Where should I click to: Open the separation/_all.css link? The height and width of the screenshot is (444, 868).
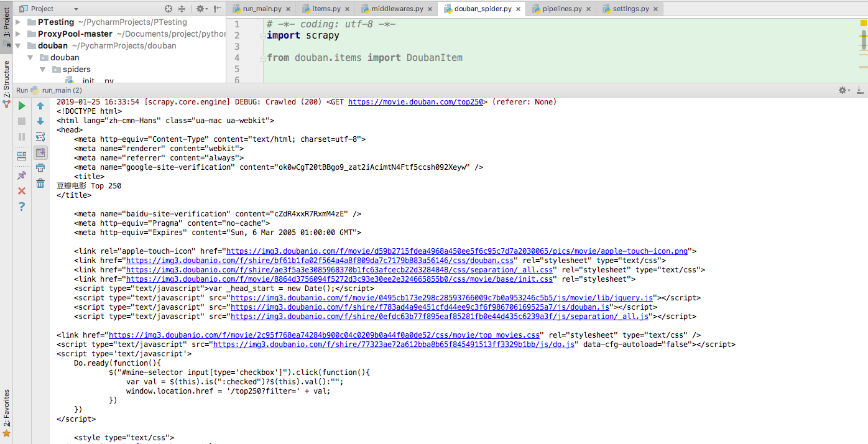point(339,270)
